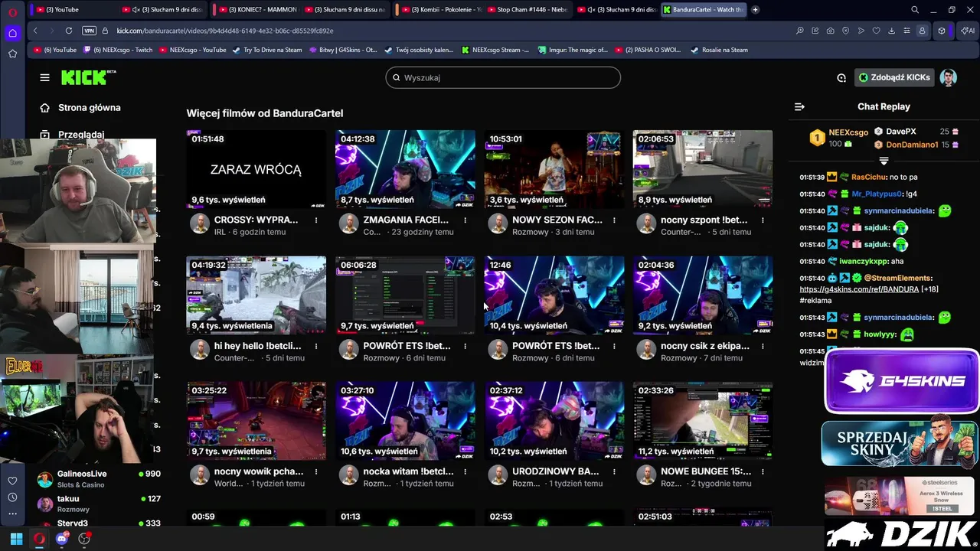Open options for the CROSSY: WYPRA... video
980x551 pixels.
(x=316, y=220)
